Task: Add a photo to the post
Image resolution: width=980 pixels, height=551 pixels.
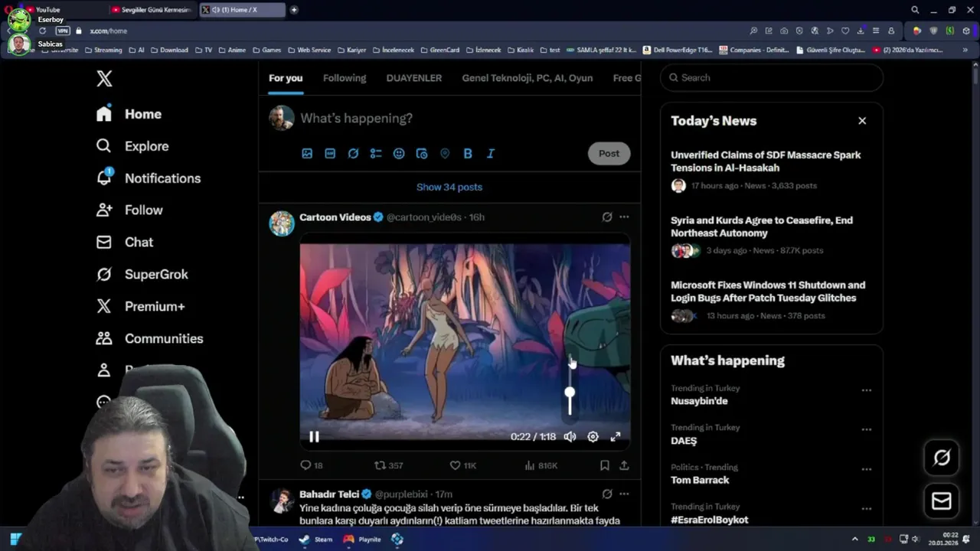Action: pos(307,153)
